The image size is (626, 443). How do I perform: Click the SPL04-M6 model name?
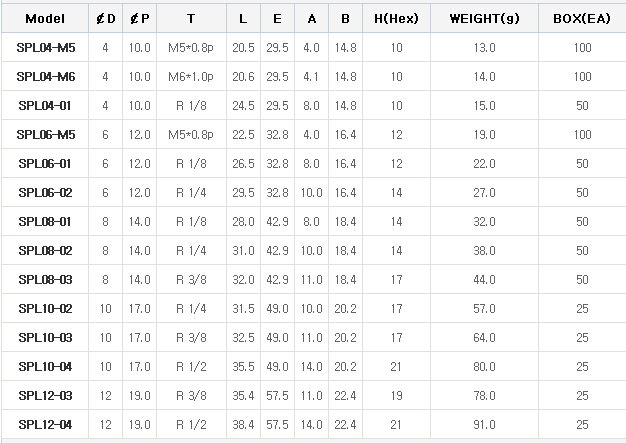pos(45,76)
